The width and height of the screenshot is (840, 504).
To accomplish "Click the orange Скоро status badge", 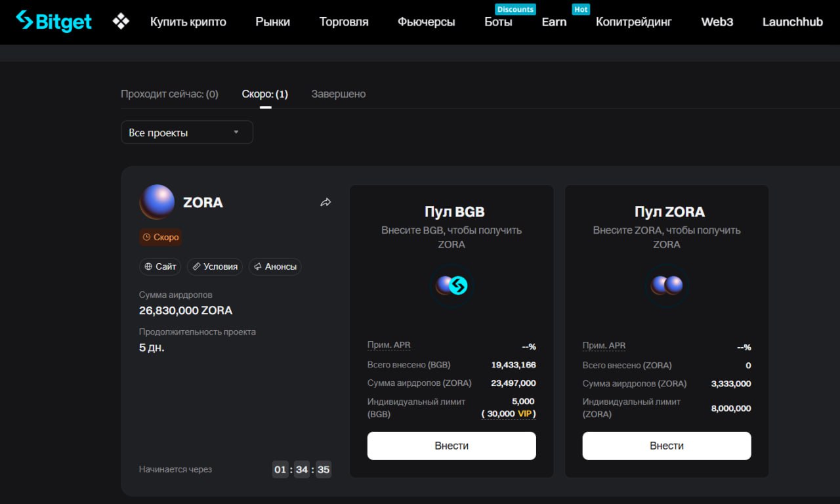I will pyautogui.click(x=161, y=237).
